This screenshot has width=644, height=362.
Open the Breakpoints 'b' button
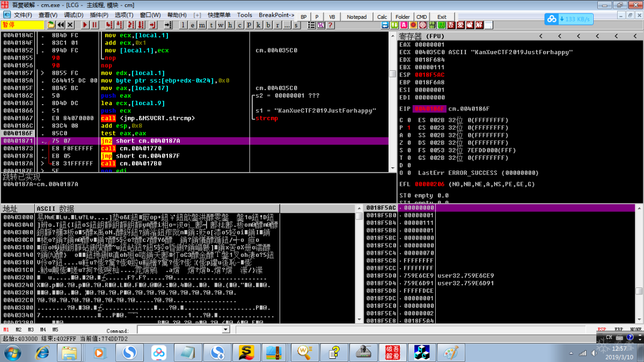268,25
